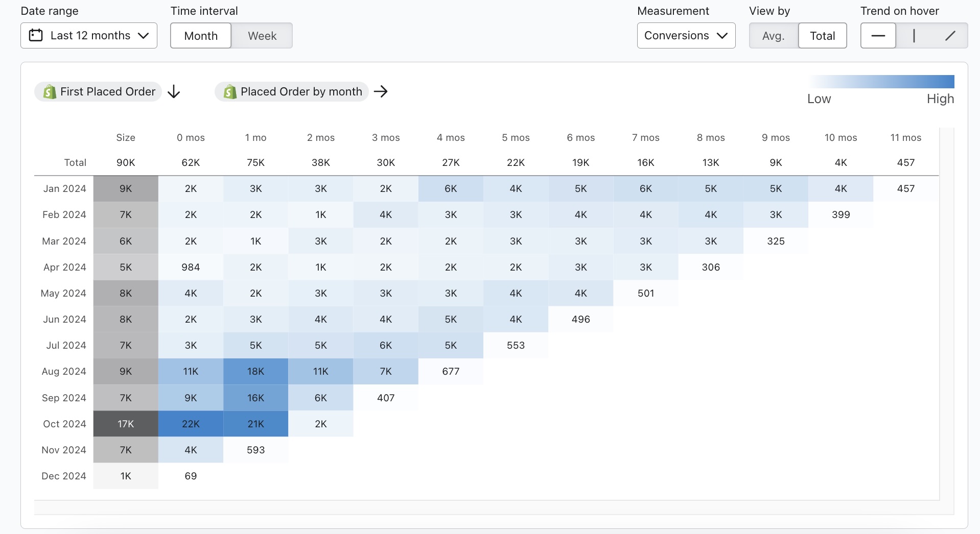Select the horizontal line trend on hover icon
Screen dimensions: 980x534
coord(878,36)
